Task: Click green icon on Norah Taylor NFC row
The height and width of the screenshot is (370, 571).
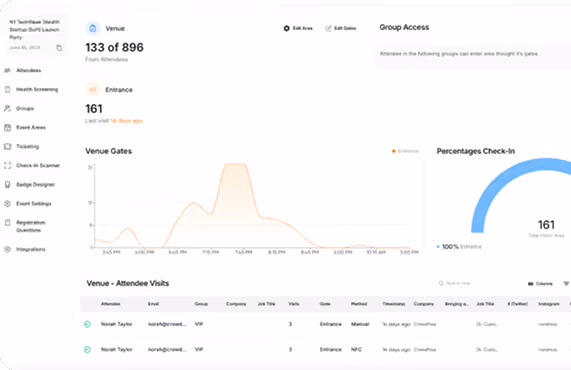Action: click(x=87, y=350)
